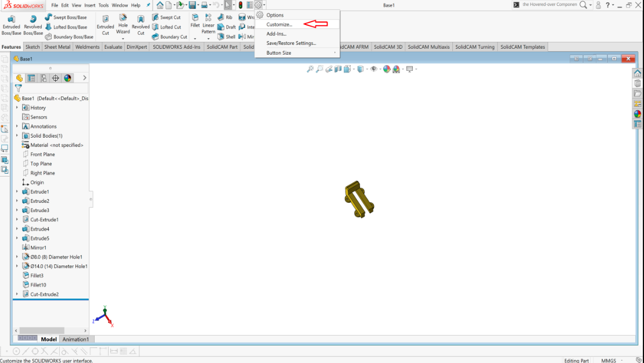Select the Linear Pattern tool
Screen dimensions: 644x363
(x=208, y=24)
